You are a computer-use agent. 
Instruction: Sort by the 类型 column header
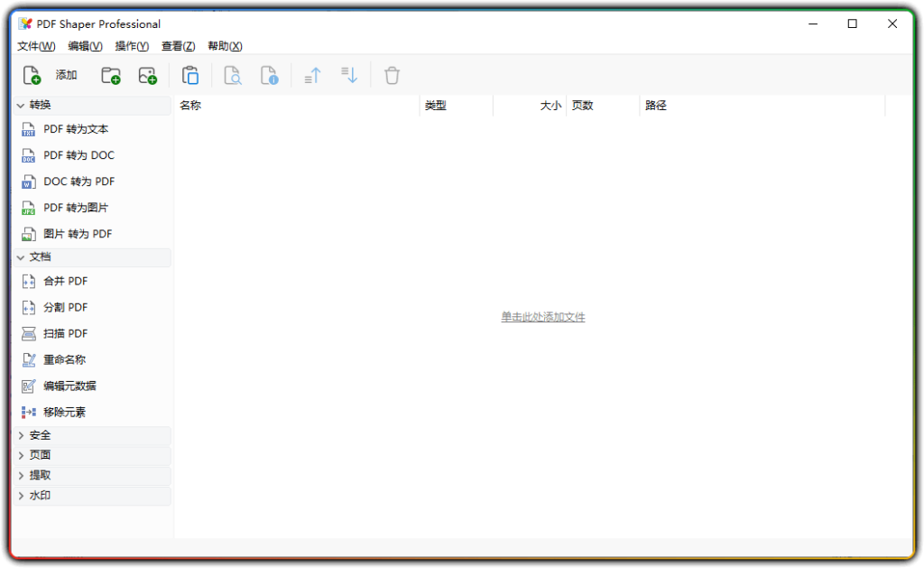coord(456,106)
